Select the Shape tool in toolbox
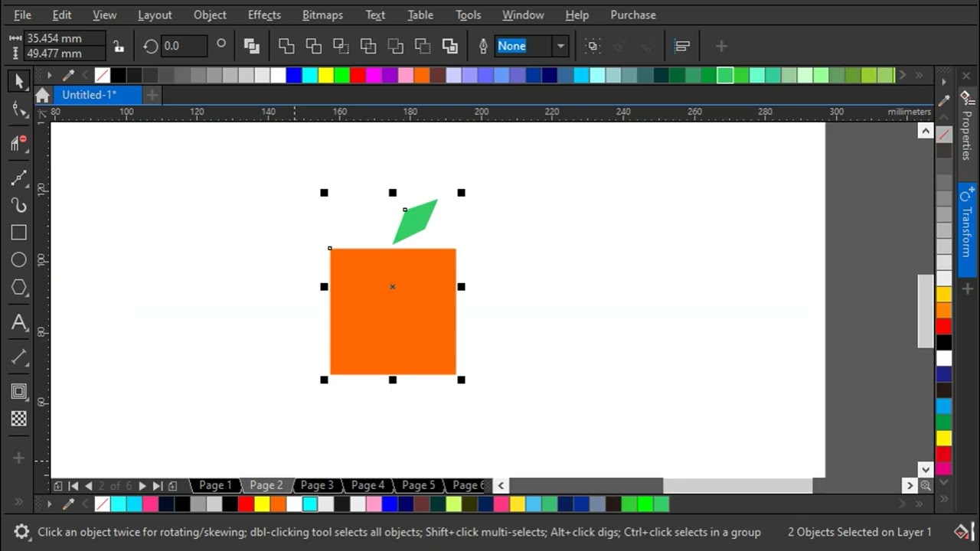Viewport: 980px width, 551px height. tap(19, 111)
